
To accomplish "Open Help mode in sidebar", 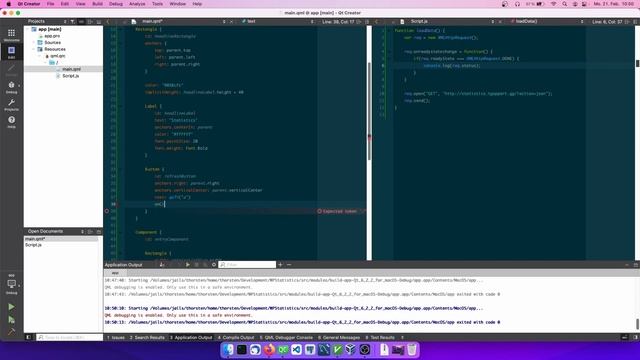I will click(x=11, y=122).
